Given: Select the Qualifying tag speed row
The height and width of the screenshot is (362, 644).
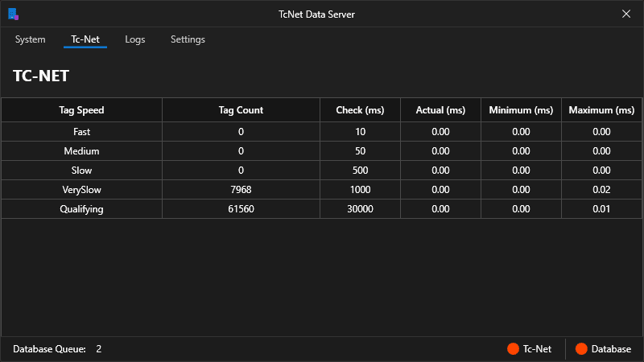Looking at the screenshot, I should pyautogui.click(x=322, y=209).
